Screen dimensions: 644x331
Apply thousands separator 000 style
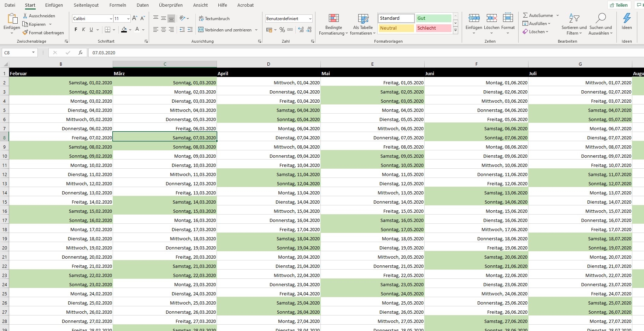290,30
